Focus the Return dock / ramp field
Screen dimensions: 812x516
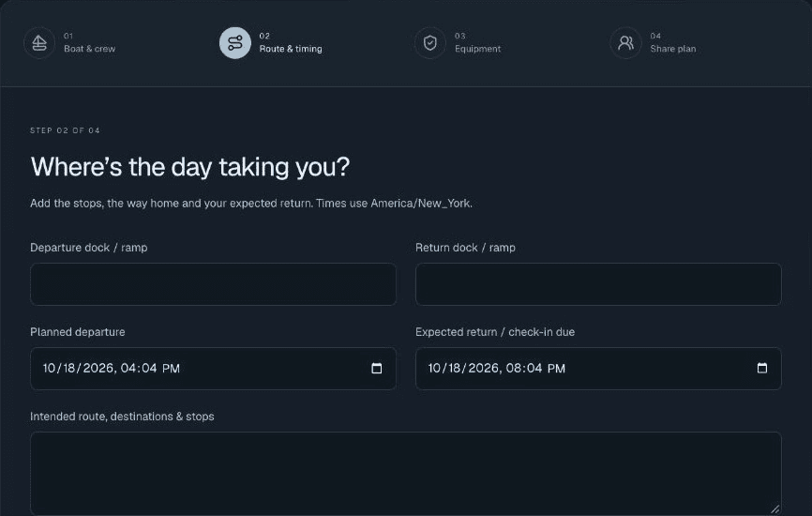pos(598,284)
